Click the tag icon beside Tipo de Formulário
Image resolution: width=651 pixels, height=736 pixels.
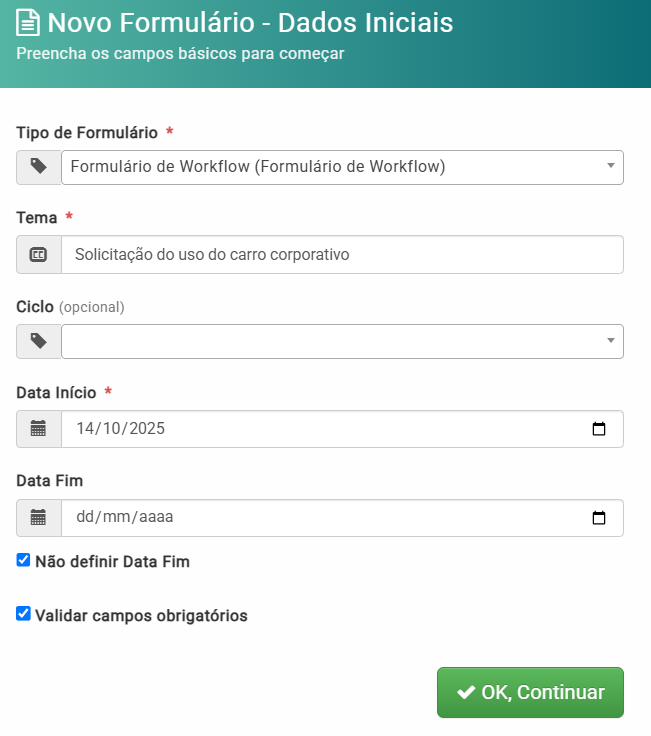pos(39,167)
